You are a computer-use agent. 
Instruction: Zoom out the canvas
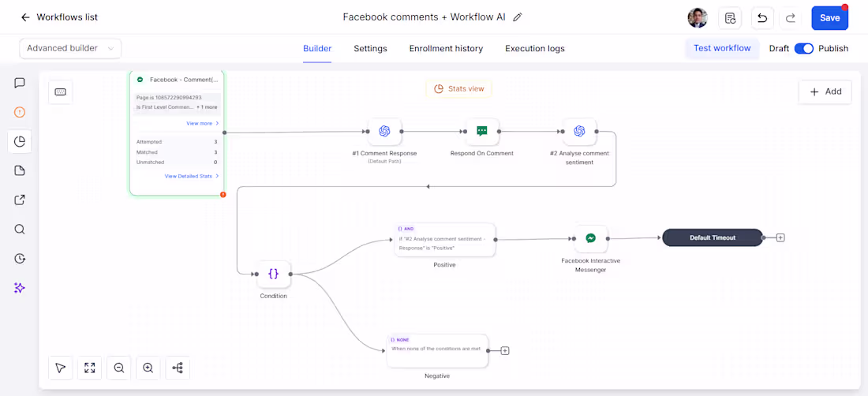click(x=119, y=368)
